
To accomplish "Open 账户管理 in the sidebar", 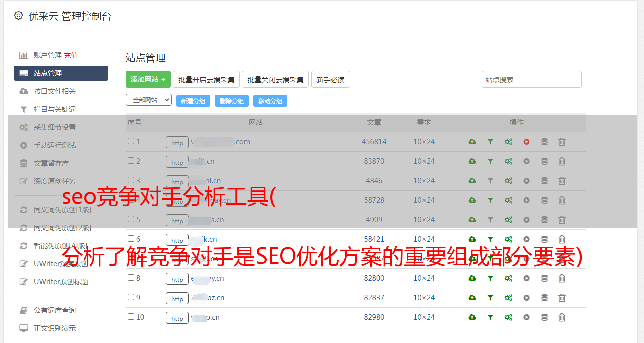I will click(48, 55).
